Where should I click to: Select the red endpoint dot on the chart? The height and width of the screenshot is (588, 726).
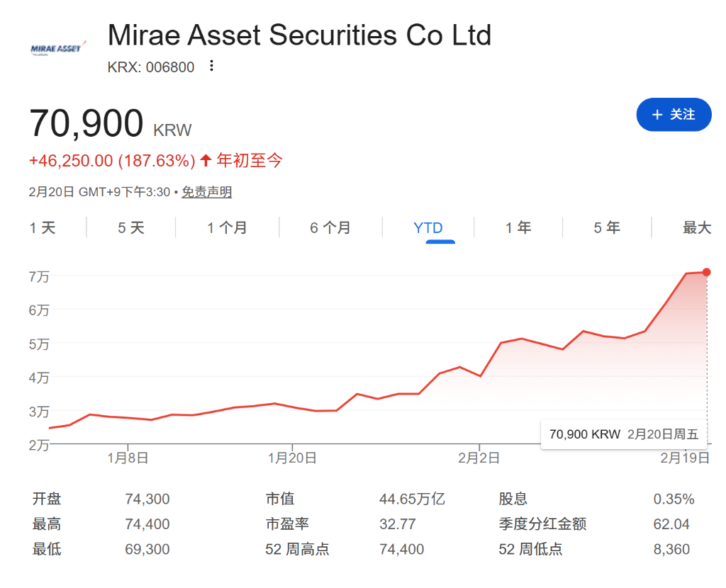706,272
